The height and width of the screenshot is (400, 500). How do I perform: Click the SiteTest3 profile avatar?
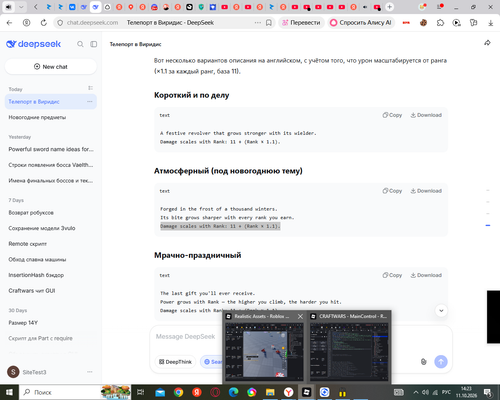tap(13, 372)
